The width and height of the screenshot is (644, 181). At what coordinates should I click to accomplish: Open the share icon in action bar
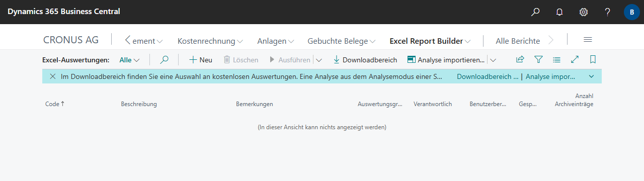[x=520, y=59]
